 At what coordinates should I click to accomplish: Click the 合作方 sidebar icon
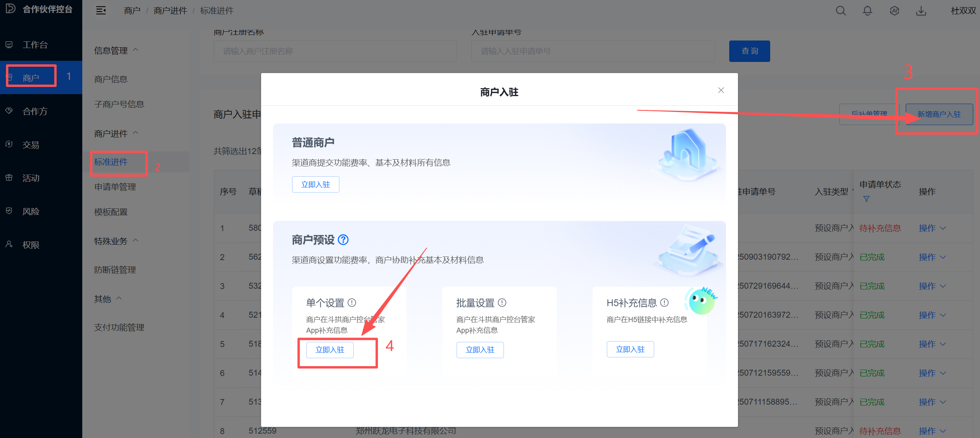9,111
